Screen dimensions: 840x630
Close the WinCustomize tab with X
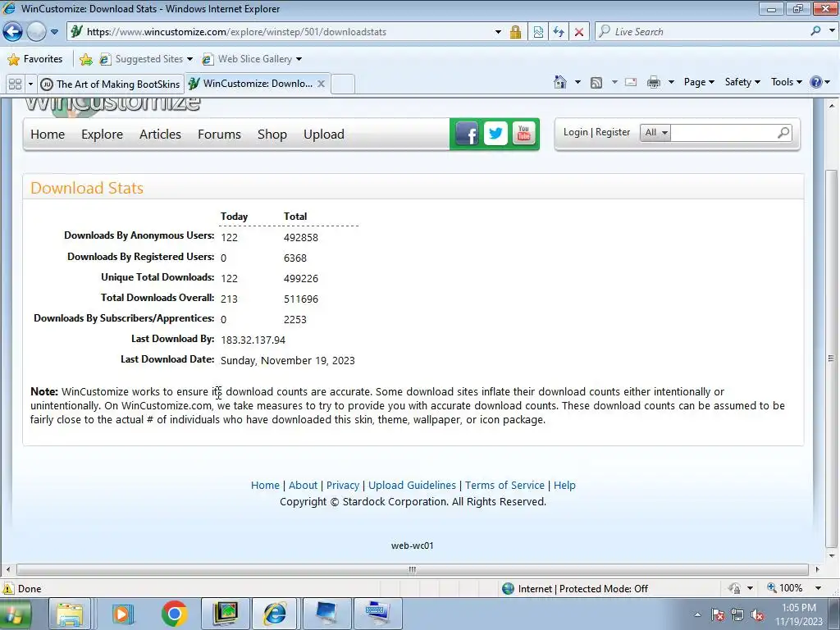coord(321,84)
